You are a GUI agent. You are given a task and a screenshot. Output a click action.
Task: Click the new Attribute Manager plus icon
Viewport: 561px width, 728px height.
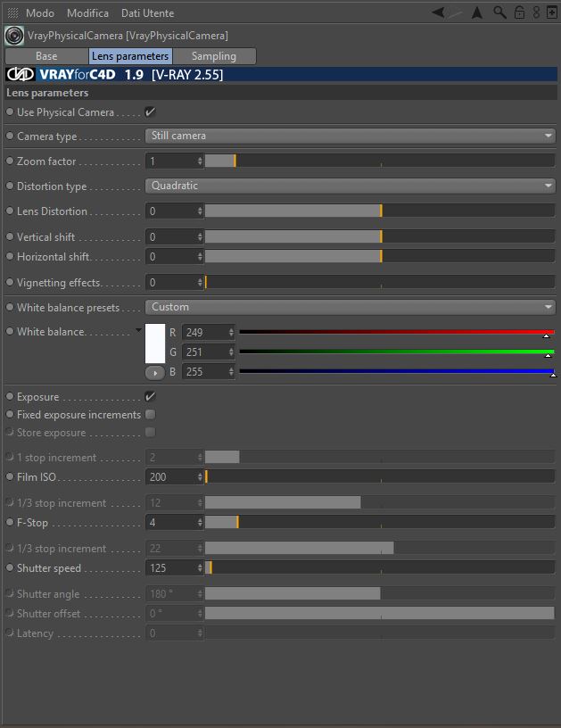point(552,12)
